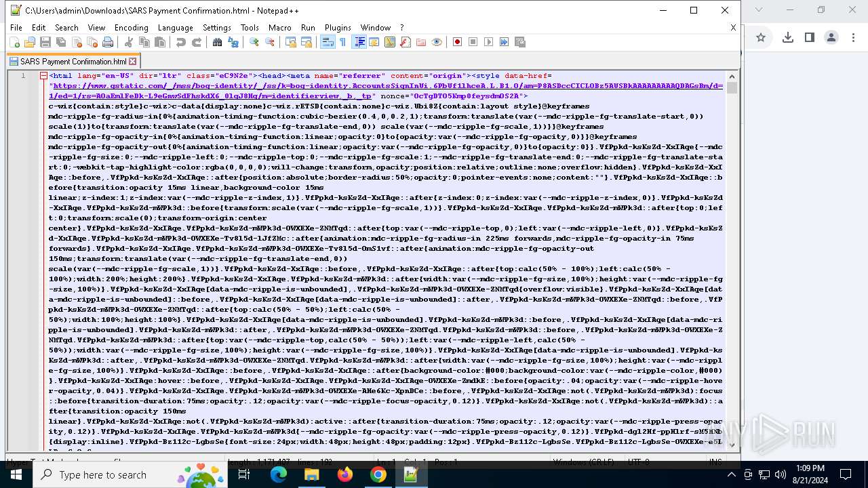
Task: Open the Window menu
Action: pyautogui.click(x=376, y=28)
